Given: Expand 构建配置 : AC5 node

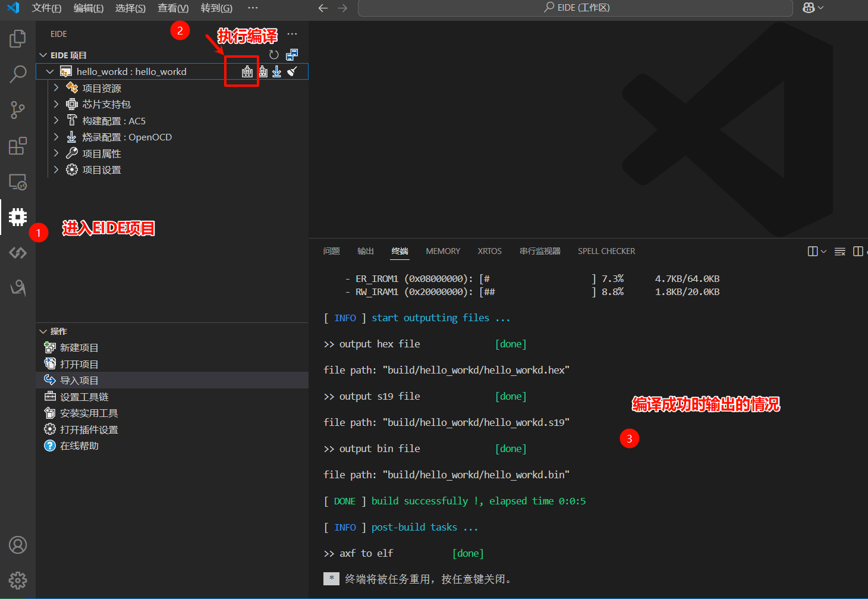Looking at the screenshot, I should (x=56, y=121).
